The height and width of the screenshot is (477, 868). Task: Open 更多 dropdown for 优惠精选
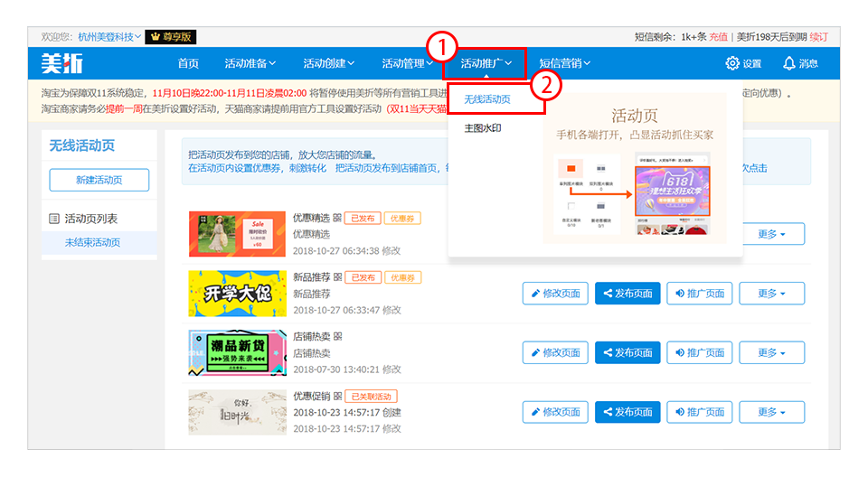click(x=773, y=234)
